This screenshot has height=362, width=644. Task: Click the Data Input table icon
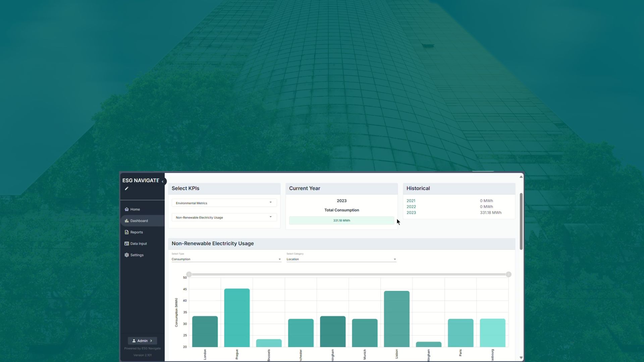tap(126, 243)
